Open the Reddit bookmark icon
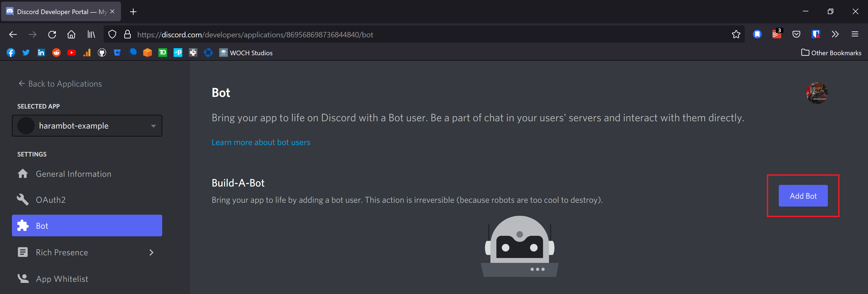Screen dimensions: 868x294 (56, 53)
